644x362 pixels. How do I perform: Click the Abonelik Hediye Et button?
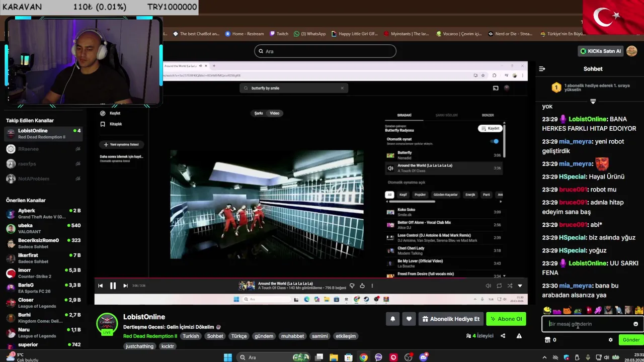[x=451, y=319]
